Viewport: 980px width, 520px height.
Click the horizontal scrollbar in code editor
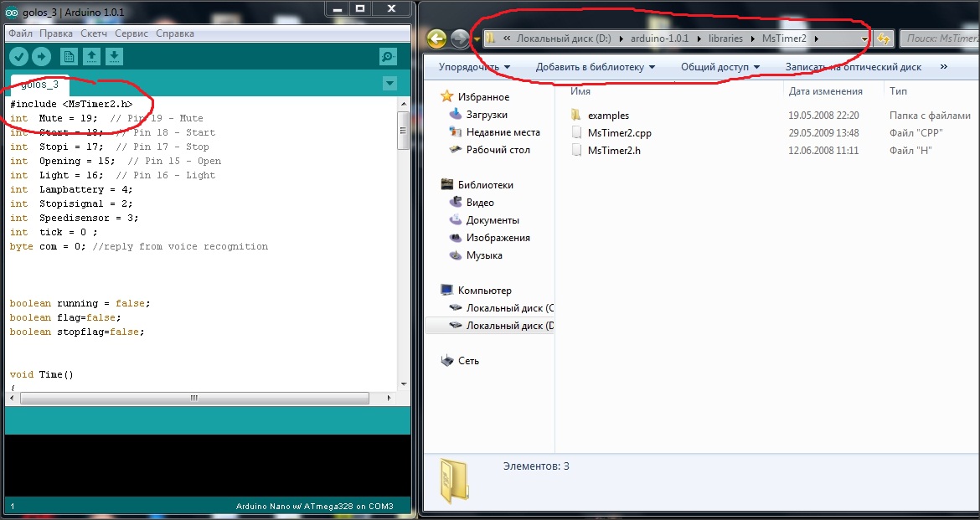pyautogui.click(x=193, y=399)
